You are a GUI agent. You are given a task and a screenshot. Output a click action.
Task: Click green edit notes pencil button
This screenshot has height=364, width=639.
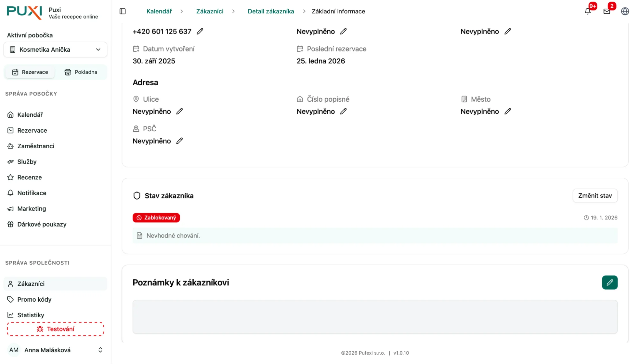pos(610,283)
